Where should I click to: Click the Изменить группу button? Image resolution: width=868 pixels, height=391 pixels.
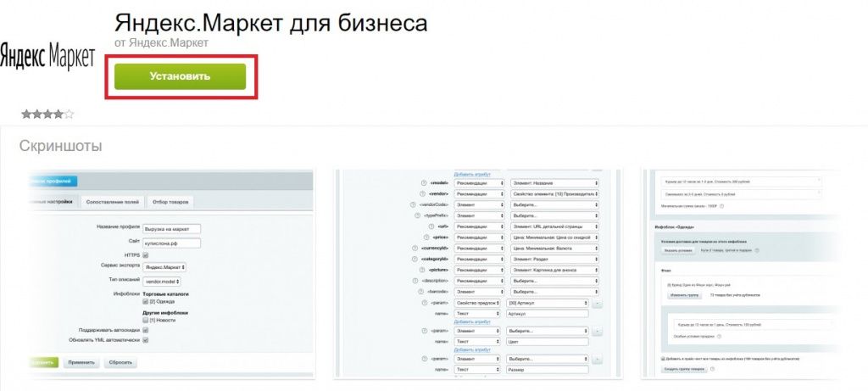[x=686, y=295]
